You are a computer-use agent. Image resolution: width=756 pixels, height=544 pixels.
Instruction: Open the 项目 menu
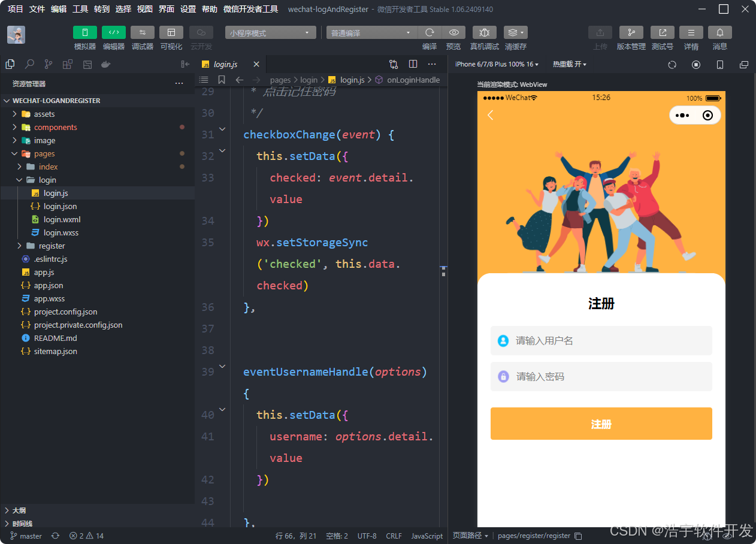16,9
